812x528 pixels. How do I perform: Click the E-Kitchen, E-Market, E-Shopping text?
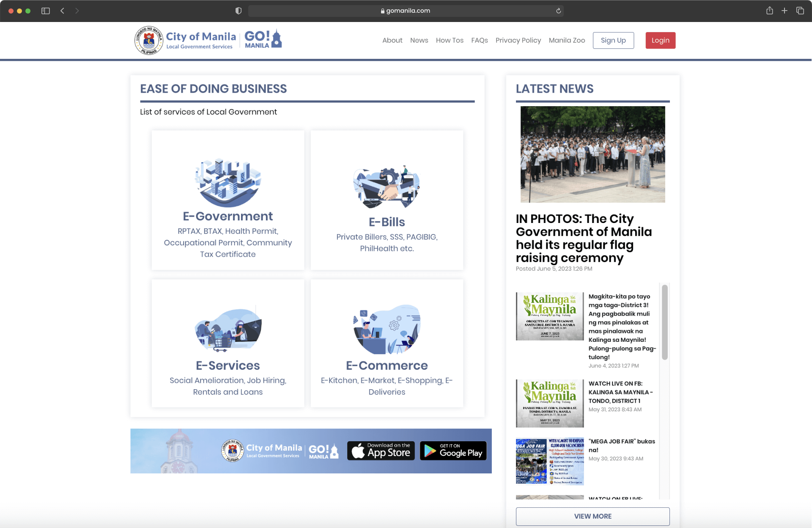coord(387,386)
